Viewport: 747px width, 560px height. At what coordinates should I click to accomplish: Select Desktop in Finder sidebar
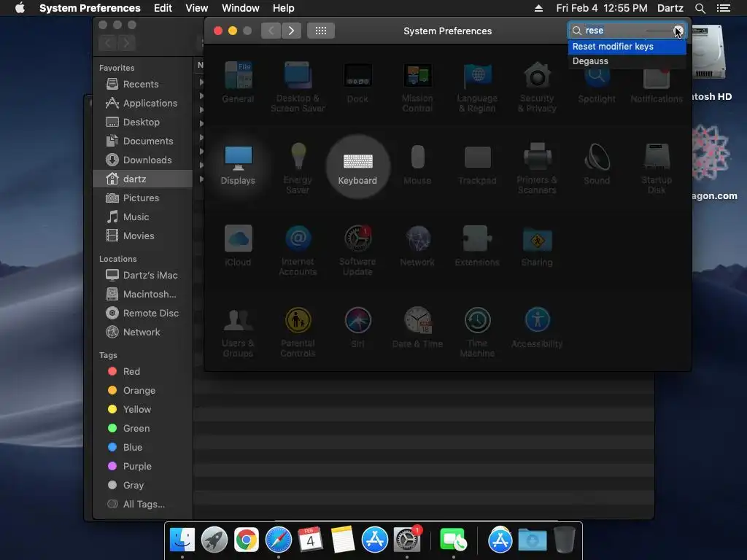[x=143, y=122]
